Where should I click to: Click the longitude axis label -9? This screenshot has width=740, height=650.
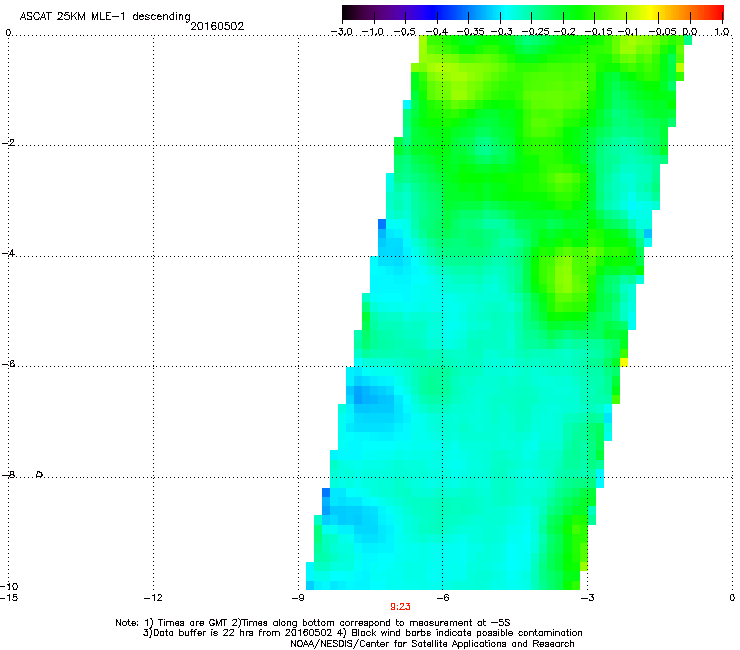[298, 598]
